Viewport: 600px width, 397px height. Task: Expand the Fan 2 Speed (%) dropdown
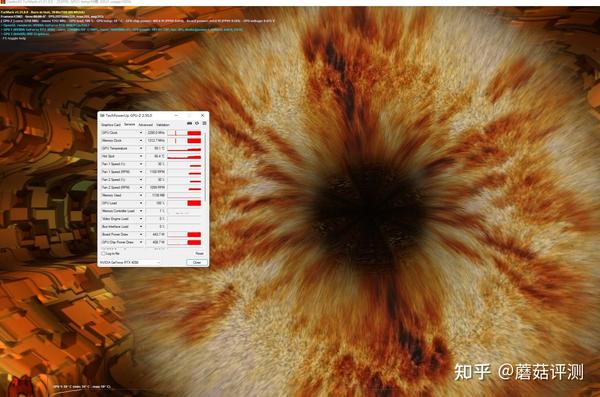pyautogui.click(x=141, y=180)
